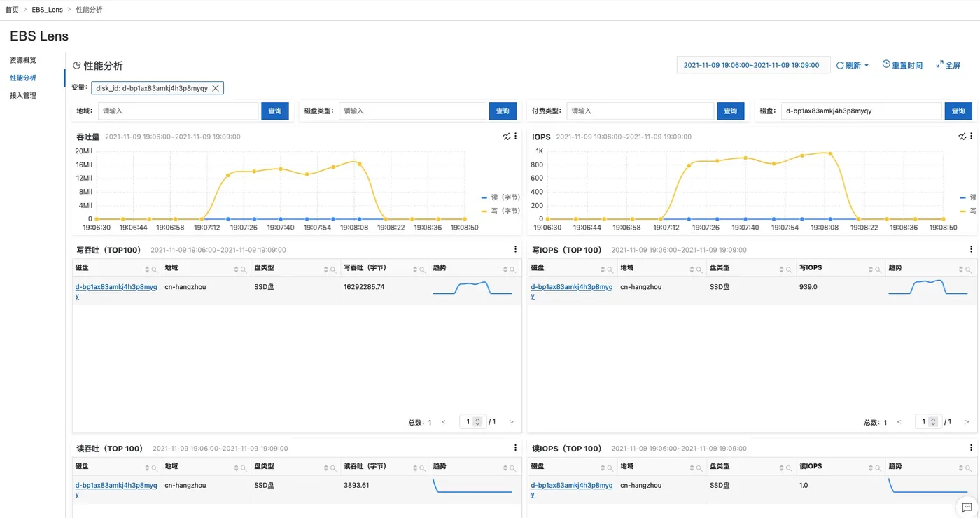Select 性能分析 in the sidebar
This screenshot has width=980, height=518.
click(23, 78)
